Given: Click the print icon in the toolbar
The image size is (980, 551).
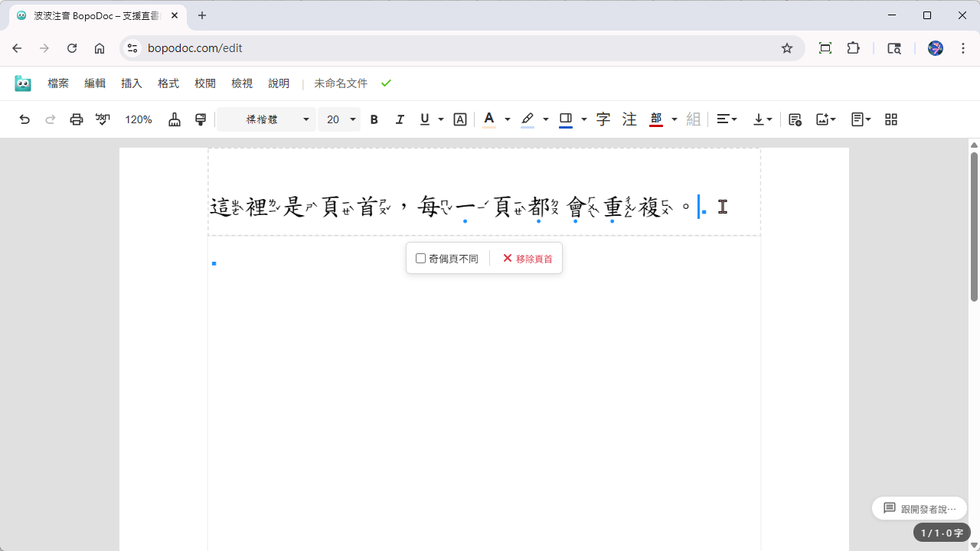Looking at the screenshot, I should [x=76, y=119].
